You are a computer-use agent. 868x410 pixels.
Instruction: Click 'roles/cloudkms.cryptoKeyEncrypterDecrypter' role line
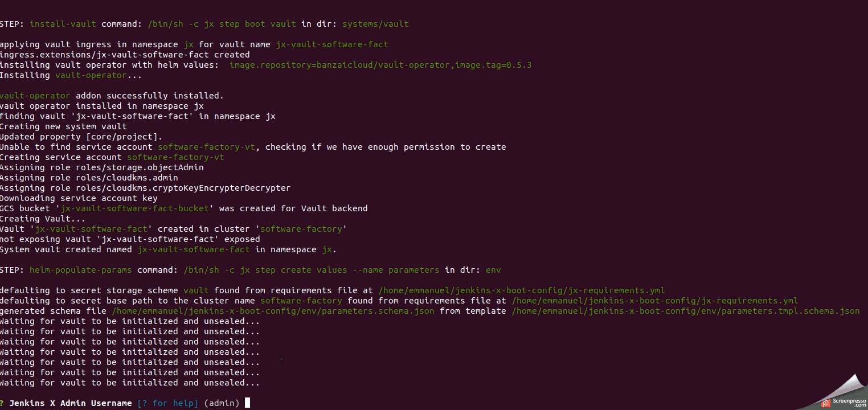[145, 188]
